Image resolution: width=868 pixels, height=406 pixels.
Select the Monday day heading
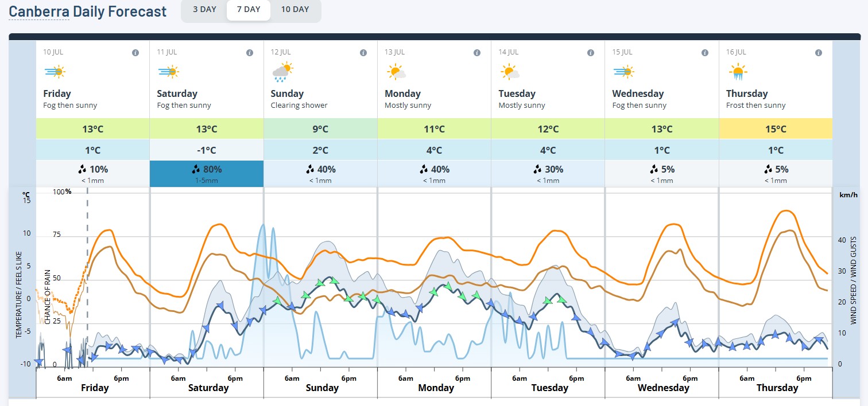[403, 93]
